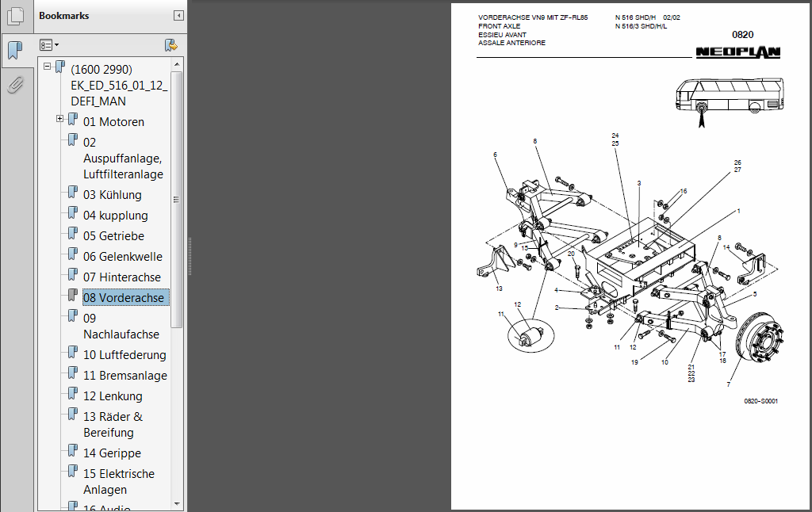Open the Attachments paperclip panel
This screenshot has width=812, height=512.
click(16, 84)
